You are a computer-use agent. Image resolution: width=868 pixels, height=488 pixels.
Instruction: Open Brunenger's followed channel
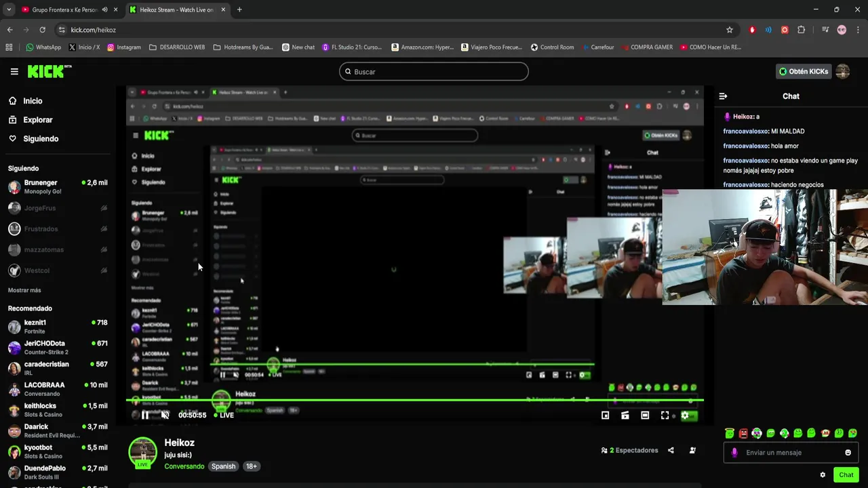pyautogui.click(x=58, y=187)
